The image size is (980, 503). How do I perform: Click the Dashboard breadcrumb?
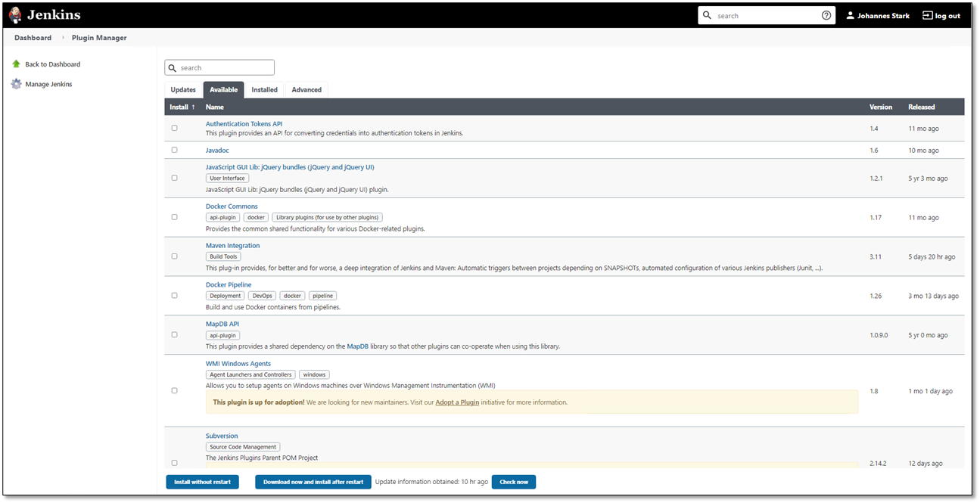click(33, 38)
